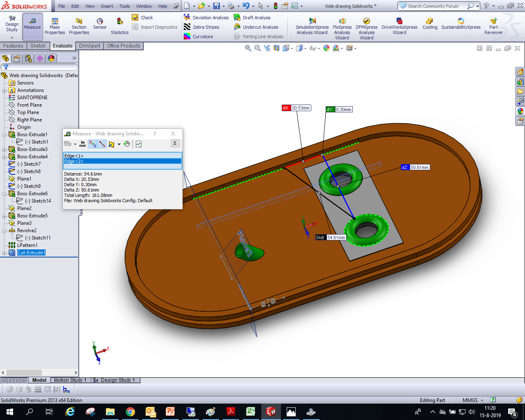
Task: Click the Draft Analysis button
Action: tap(252, 18)
